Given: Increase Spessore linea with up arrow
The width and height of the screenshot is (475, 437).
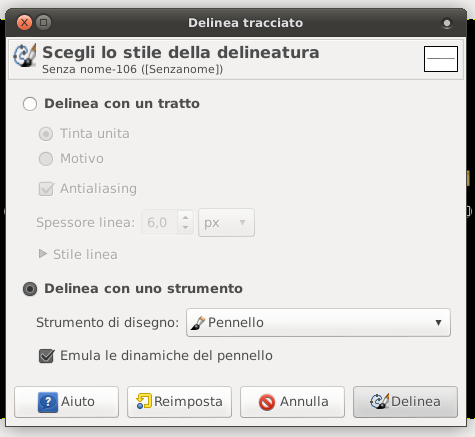Looking at the screenshot, I should (x=186, y=218).
